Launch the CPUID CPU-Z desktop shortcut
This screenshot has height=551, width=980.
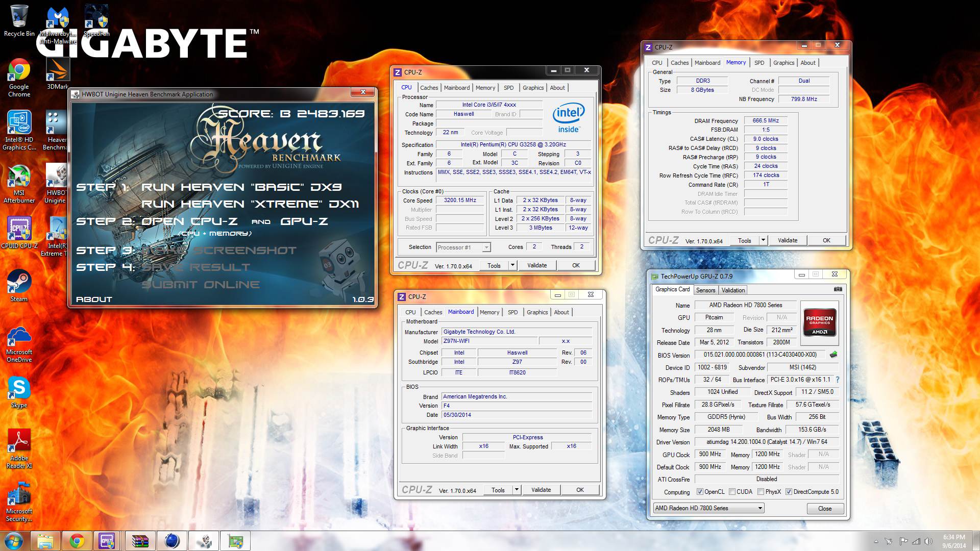19,233
